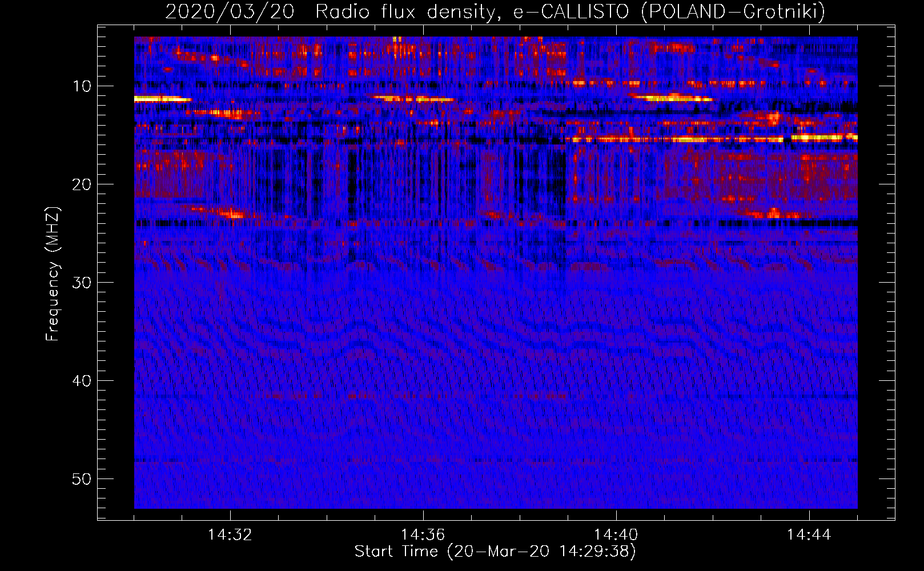The height and width of the screenshot is (571, 924).
Task: Click the 'Start Time (20-Mar-20 14:29:38)' label
Action: click(495, 552)
